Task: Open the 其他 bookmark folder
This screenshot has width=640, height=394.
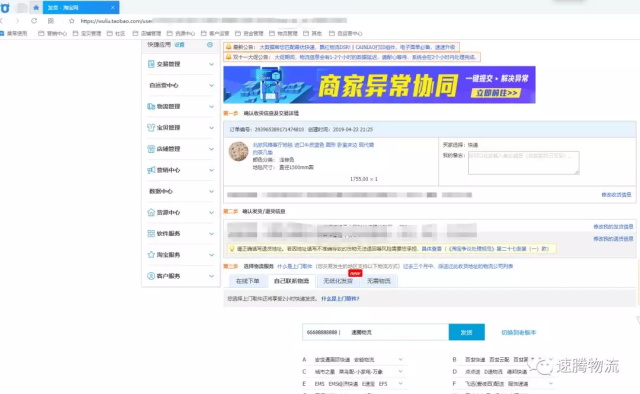Action: (x=313, y=33)
